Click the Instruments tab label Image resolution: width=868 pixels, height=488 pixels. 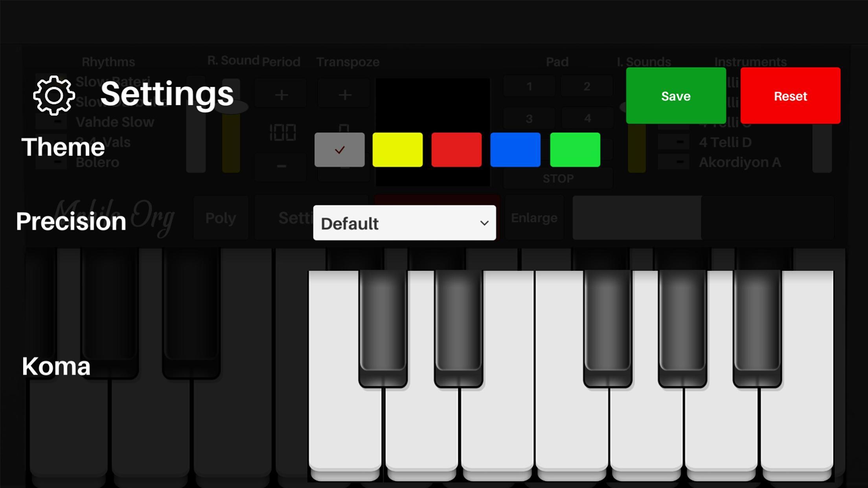click(749, 61)
